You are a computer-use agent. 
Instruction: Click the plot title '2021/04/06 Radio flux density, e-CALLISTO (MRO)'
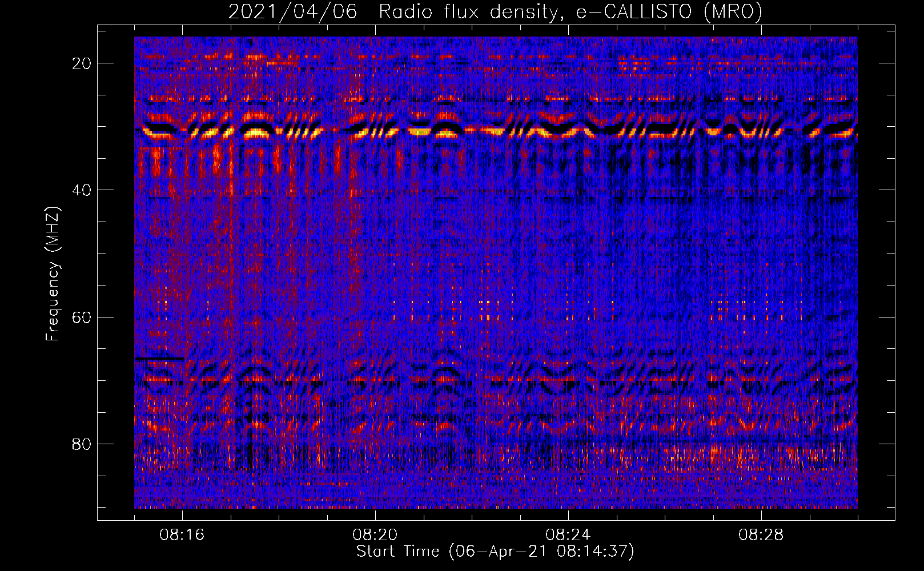495,11
